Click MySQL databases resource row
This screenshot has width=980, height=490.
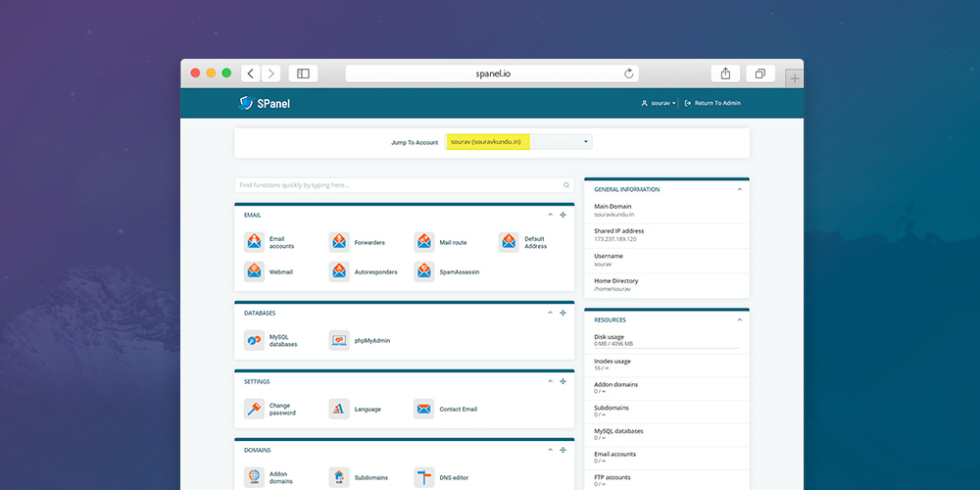[x=666, y=434]
